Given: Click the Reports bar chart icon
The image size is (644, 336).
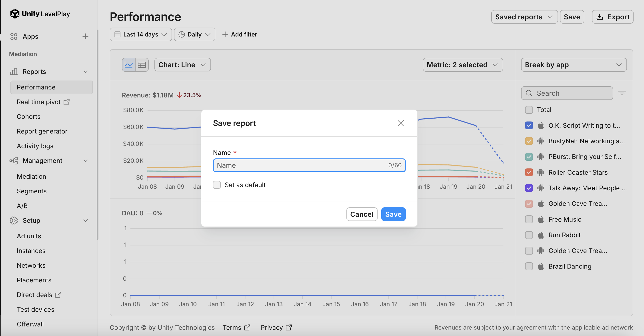Looking at the screenshot, I should click(14, 72).
